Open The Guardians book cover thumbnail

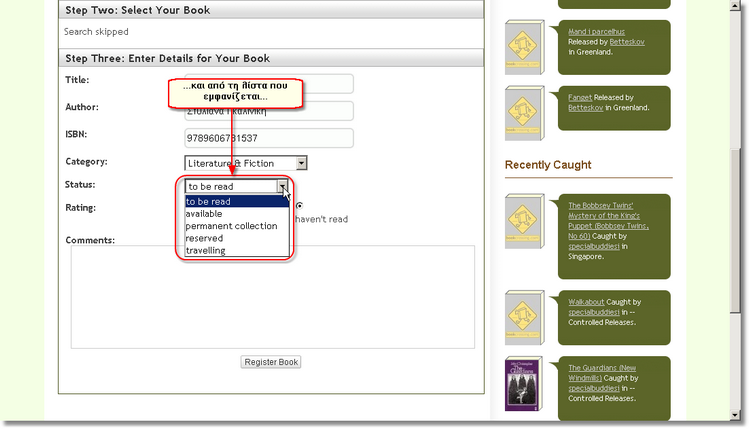click(x=525, y=383)
